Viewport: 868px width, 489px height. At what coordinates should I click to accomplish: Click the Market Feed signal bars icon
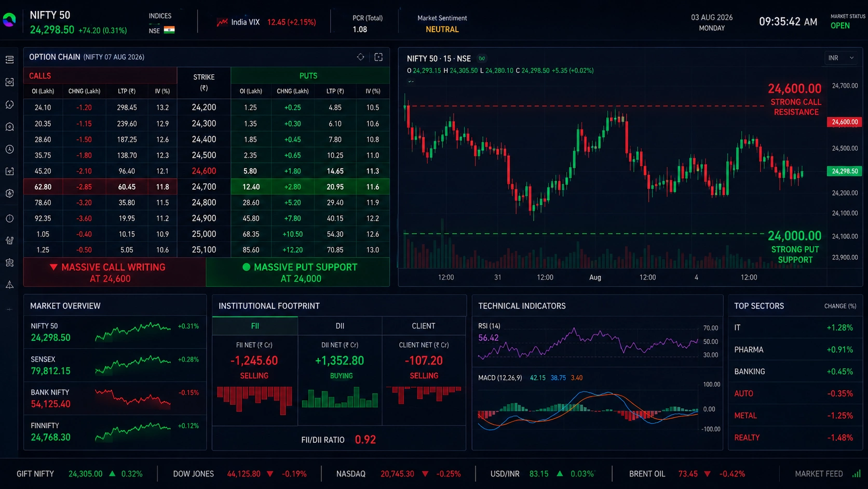[856, 474]
